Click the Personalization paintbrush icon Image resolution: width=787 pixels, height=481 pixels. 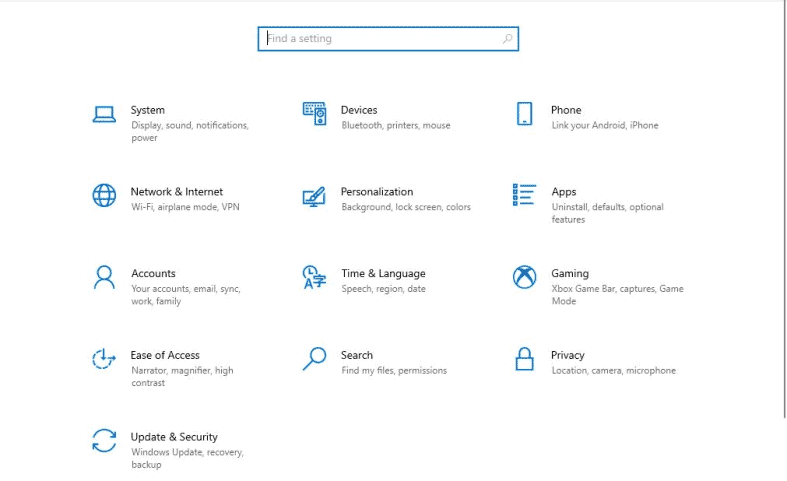pyautogui.click(x=314, y=196)
